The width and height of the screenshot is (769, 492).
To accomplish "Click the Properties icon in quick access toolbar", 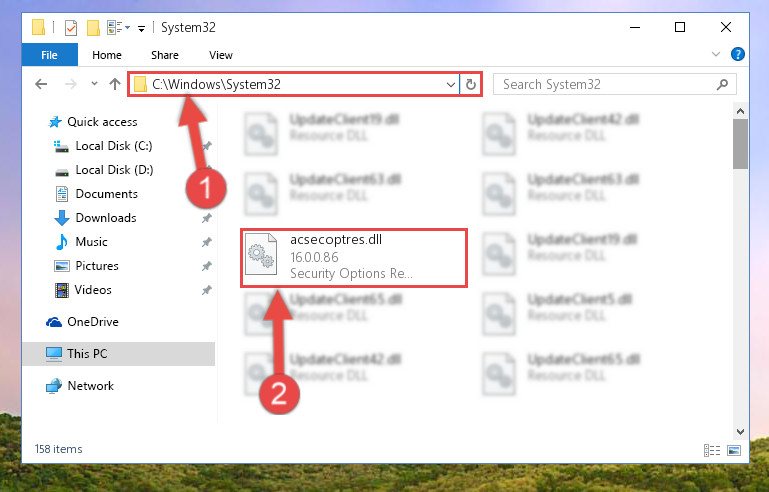I will pos(71,27).
